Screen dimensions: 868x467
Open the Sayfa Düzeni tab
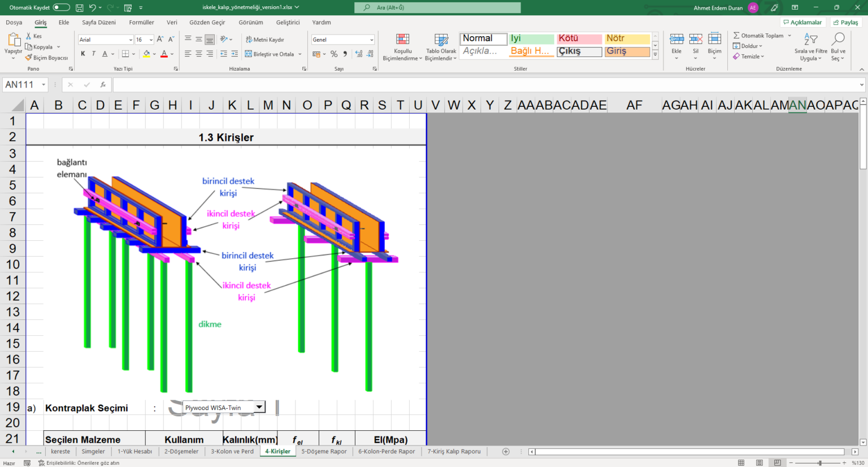(99, 23)
